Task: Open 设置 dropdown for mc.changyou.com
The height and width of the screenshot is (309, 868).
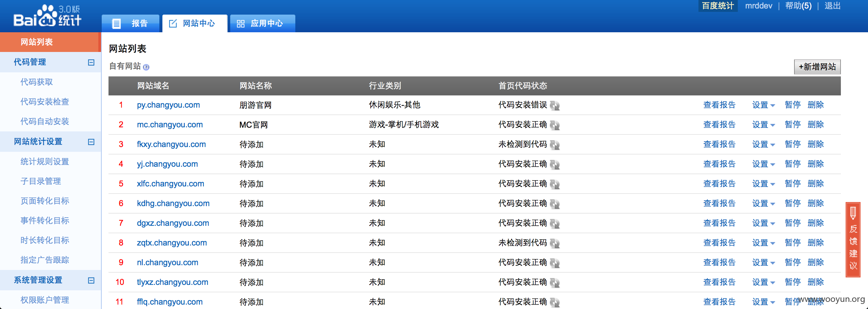Action: click(764, 125)
